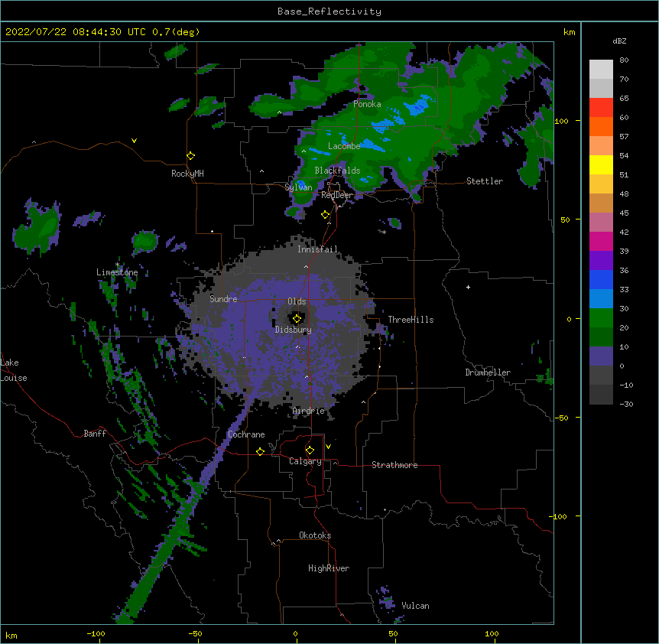The width and height of the screenshot is (659, 644).
Task: Click the km unit label at bottom left
Action: [x=11, y=636]
